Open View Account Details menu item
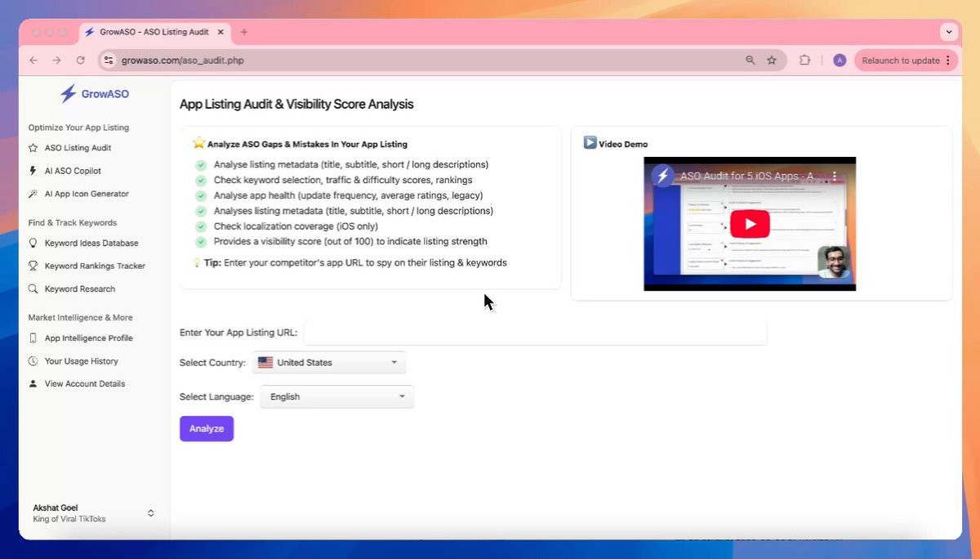 85,383
